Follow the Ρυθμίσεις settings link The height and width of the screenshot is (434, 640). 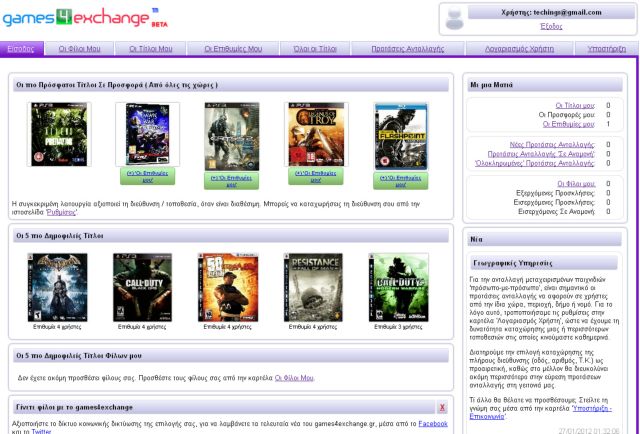(61, 212)
